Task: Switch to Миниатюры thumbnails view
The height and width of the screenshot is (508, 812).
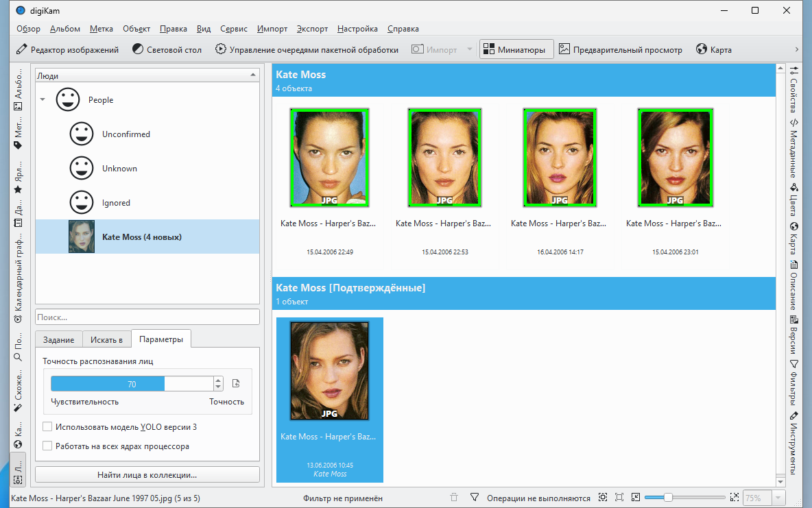Action: point(516,50)
